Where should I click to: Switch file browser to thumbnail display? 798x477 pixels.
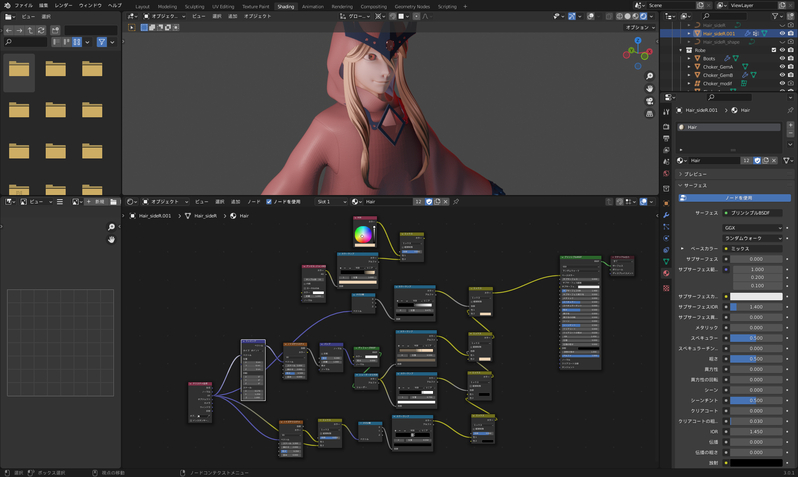click(x=77, y=42)
